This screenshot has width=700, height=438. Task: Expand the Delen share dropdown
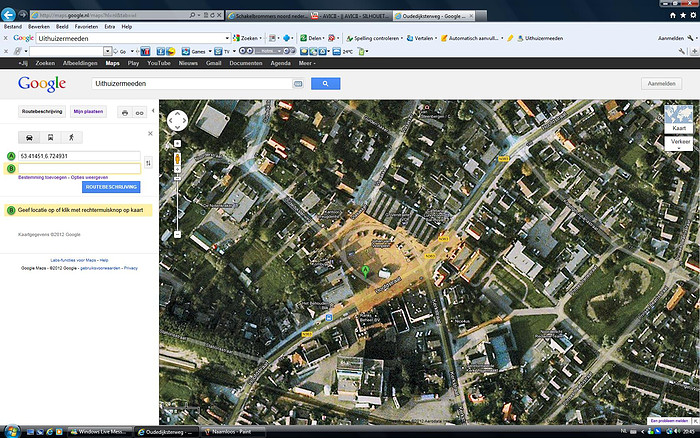click(x=323, y=38)
